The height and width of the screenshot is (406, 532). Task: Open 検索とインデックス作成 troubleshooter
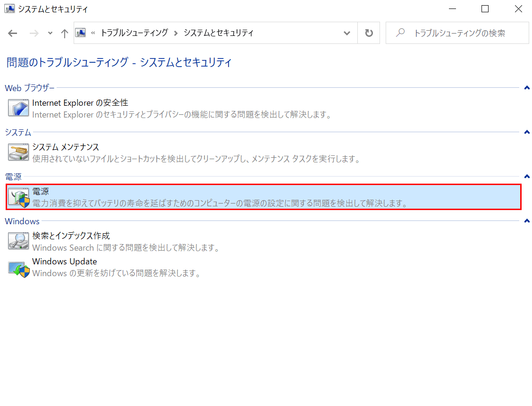pos(71,236)
